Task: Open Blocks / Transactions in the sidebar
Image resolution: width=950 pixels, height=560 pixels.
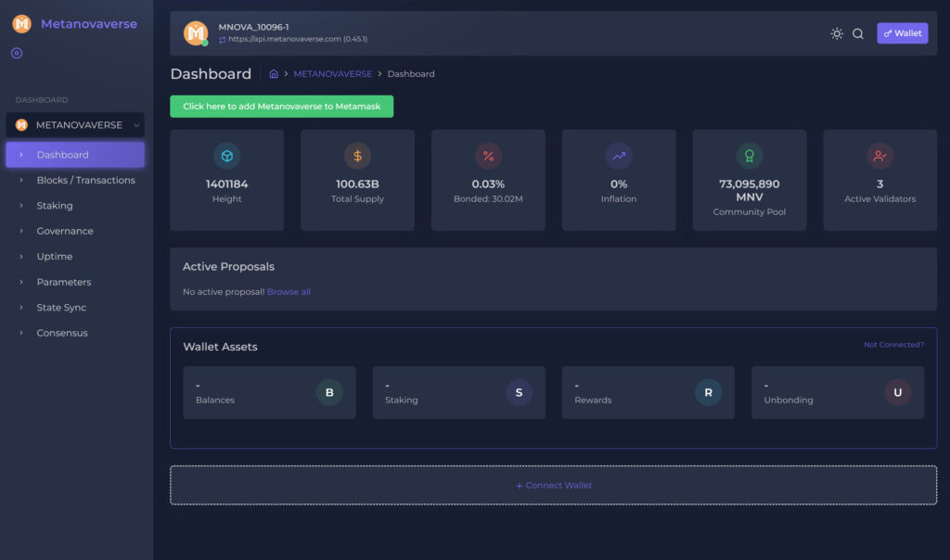Action: click(x=85, y=180)
